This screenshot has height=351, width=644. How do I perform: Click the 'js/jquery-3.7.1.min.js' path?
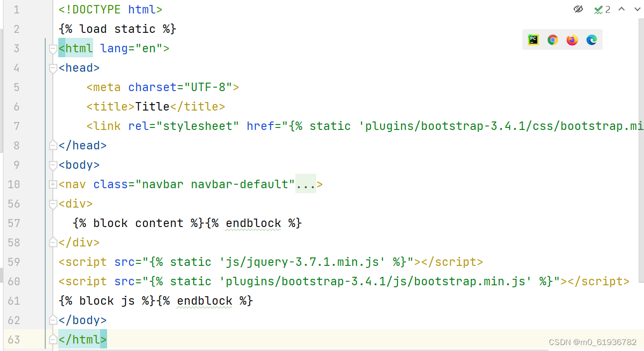point(302,262)
